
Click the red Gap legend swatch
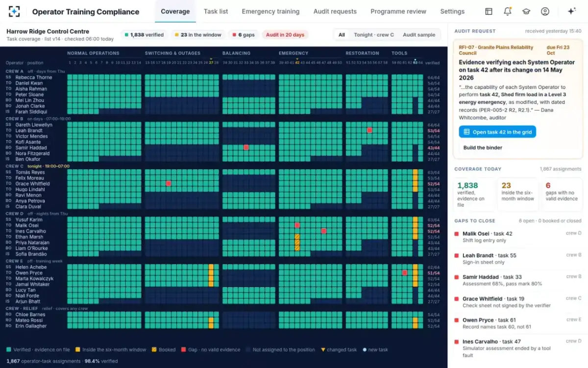point(184,350)
